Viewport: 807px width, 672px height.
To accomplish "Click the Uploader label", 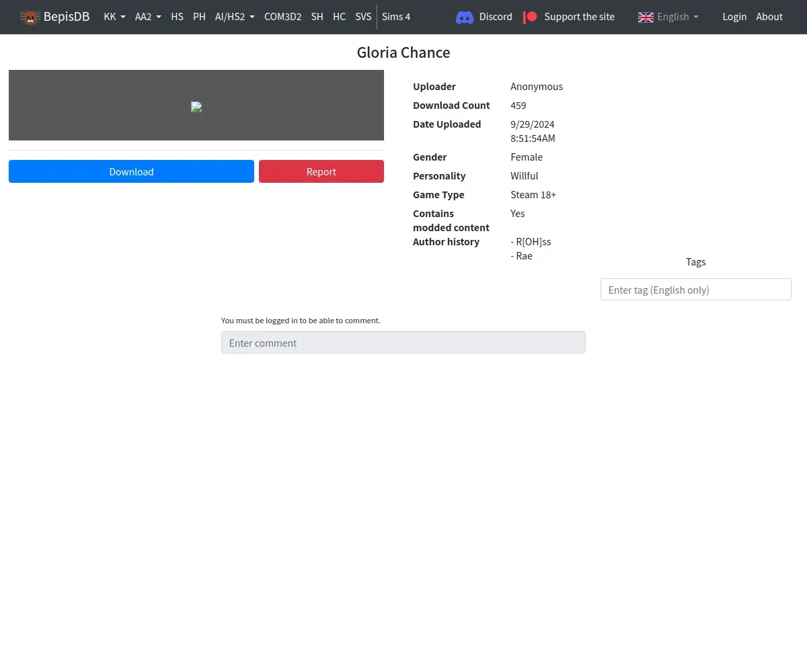I will click(x=434, y=87).
